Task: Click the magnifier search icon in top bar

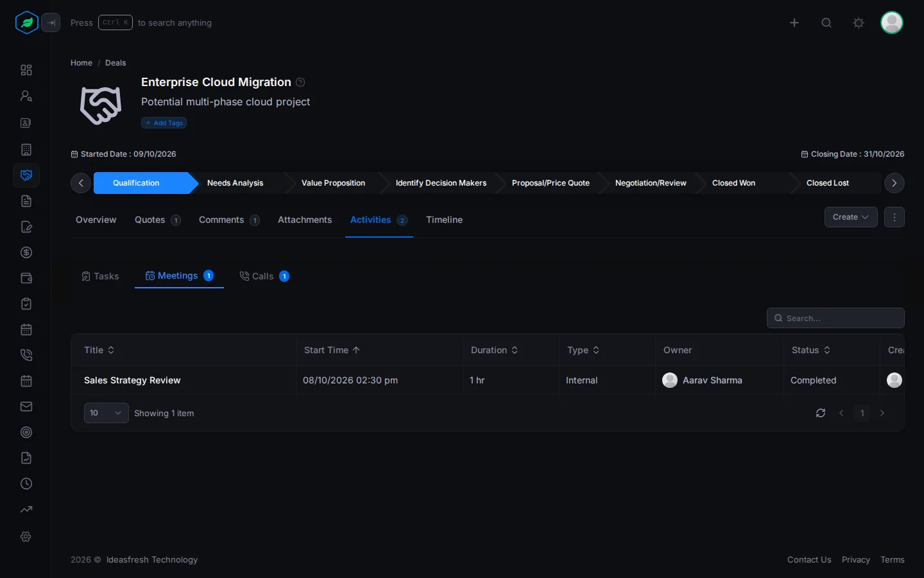Action: [826, 23]
